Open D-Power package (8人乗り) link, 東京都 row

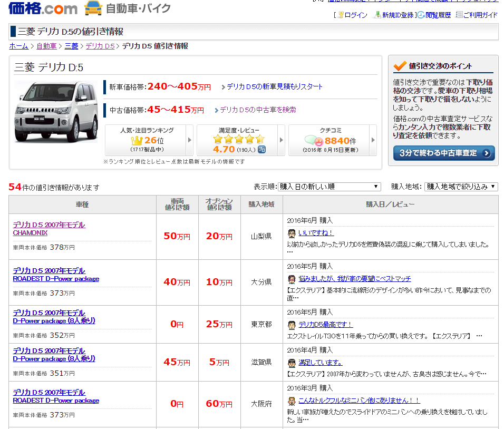tap(54, 321)
